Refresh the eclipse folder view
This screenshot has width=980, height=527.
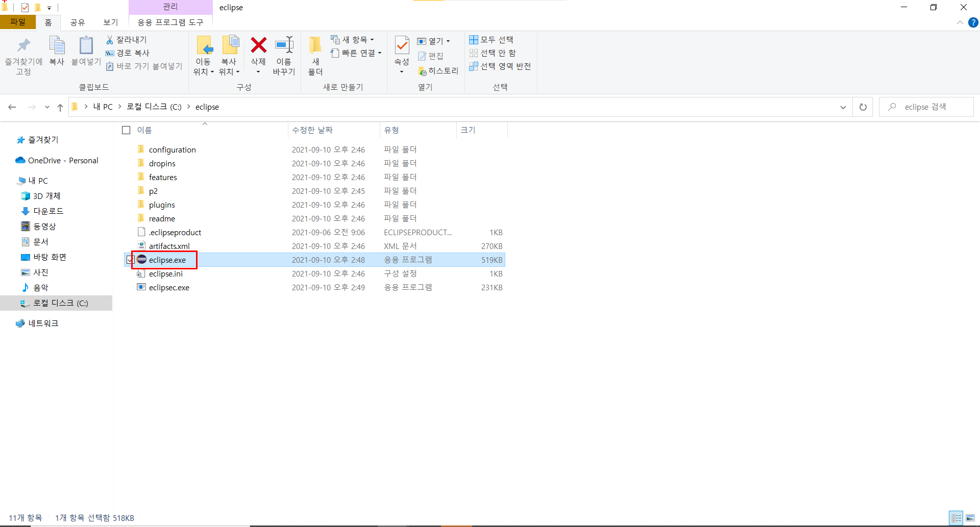(863, 107)
